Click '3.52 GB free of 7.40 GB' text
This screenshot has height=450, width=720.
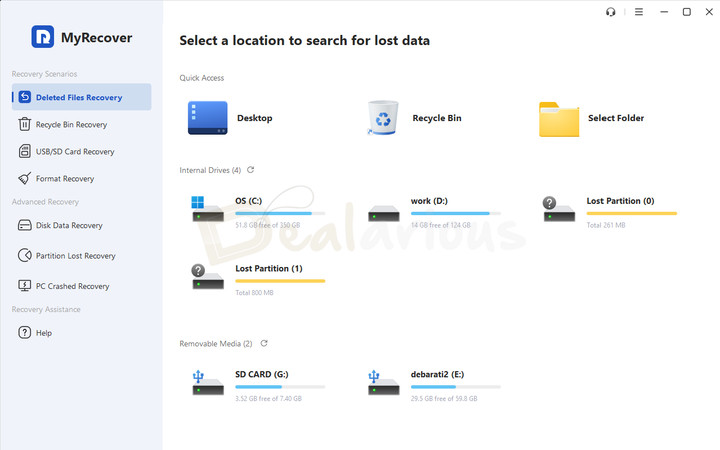pos(269,399)
